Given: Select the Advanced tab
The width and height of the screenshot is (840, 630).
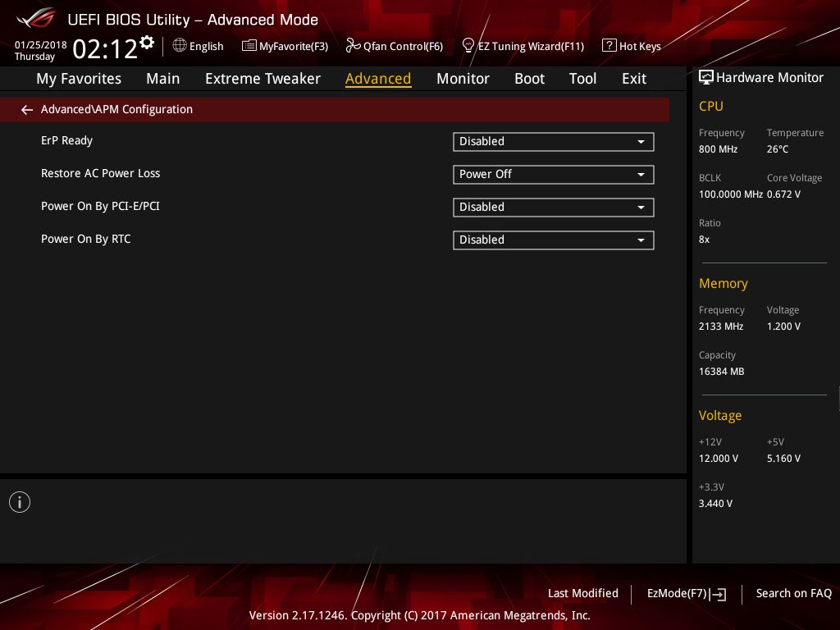Looking at the screenshot, I should click(378, 79).
